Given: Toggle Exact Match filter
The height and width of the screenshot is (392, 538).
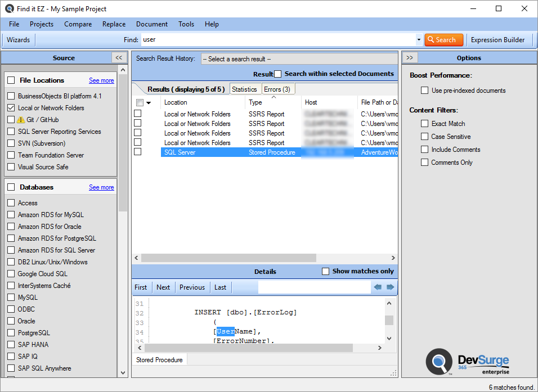Looking at the screenshot, I should click(425, 124).
